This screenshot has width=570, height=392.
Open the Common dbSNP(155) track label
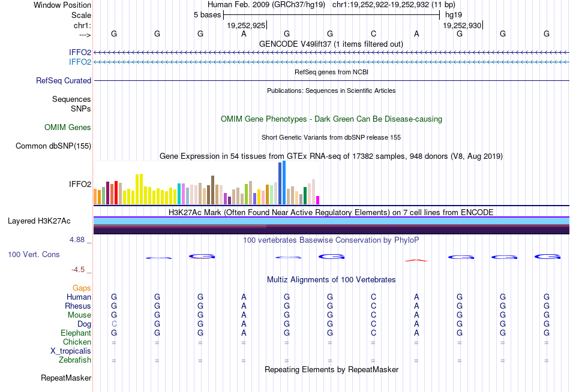(x=53, y=146)
